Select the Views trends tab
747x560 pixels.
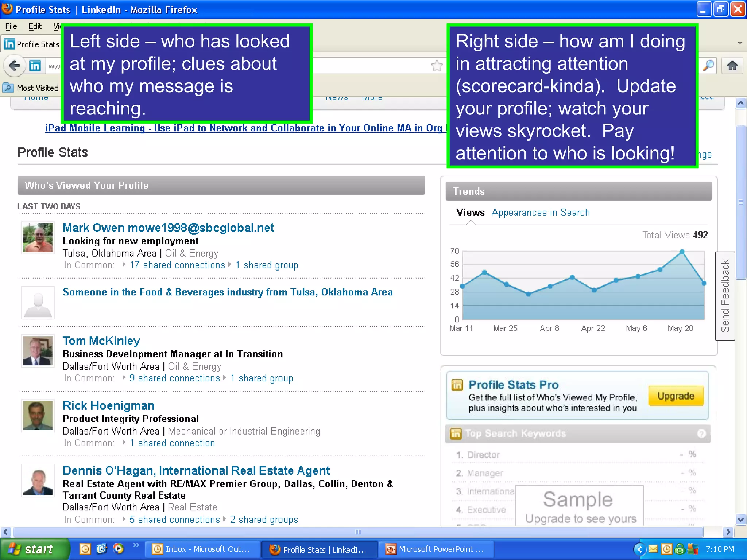[x=470, y=213]
